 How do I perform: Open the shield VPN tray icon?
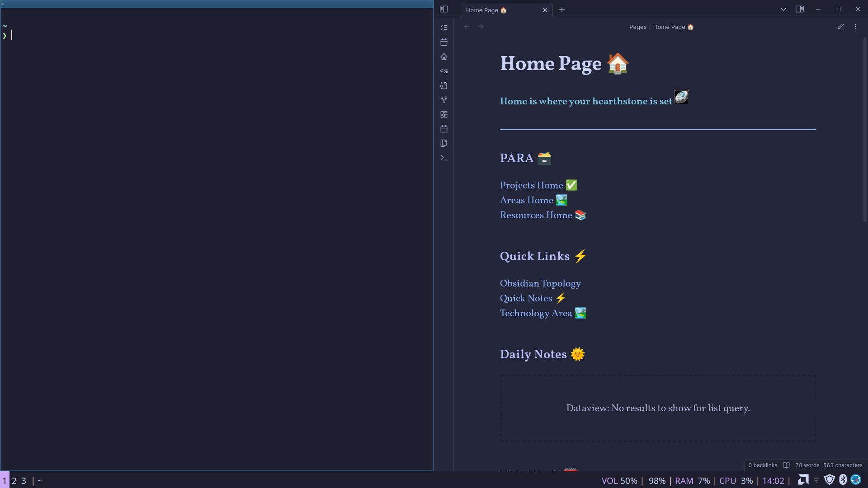(x=830, y=480)
